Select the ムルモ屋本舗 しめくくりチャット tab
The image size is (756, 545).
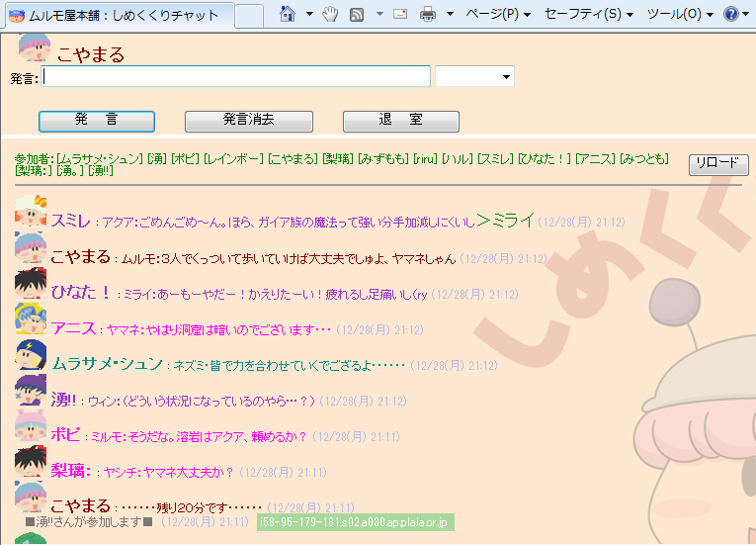click(120, 16)
